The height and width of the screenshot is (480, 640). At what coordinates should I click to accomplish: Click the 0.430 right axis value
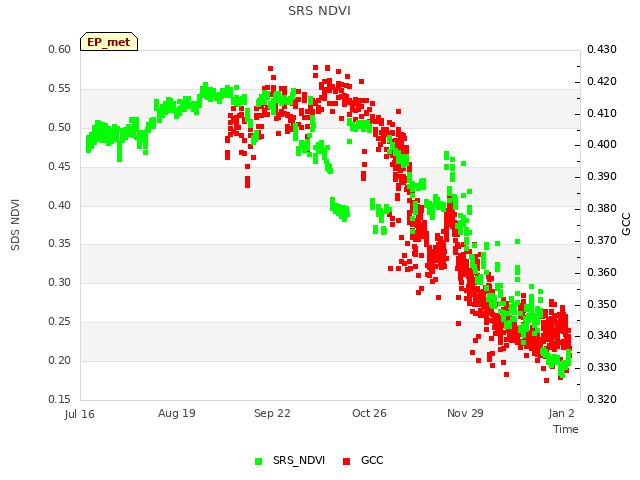click(x=602, y=49)
